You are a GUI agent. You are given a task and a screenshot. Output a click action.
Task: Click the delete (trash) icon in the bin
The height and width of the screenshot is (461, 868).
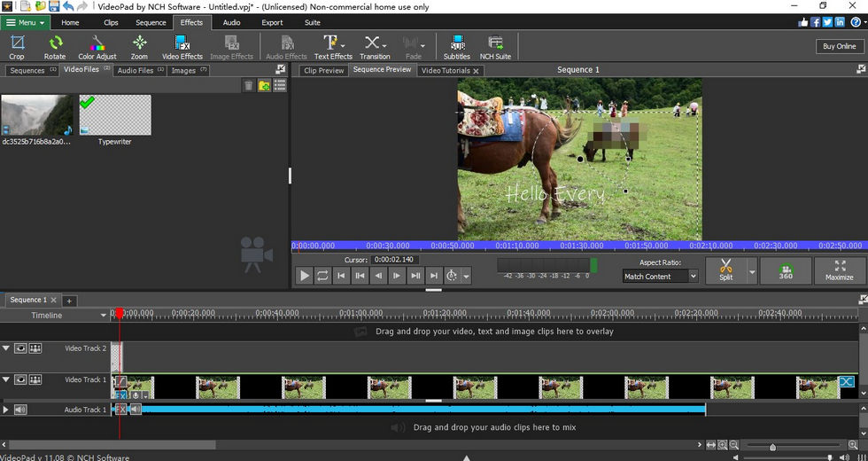point(249,85)
